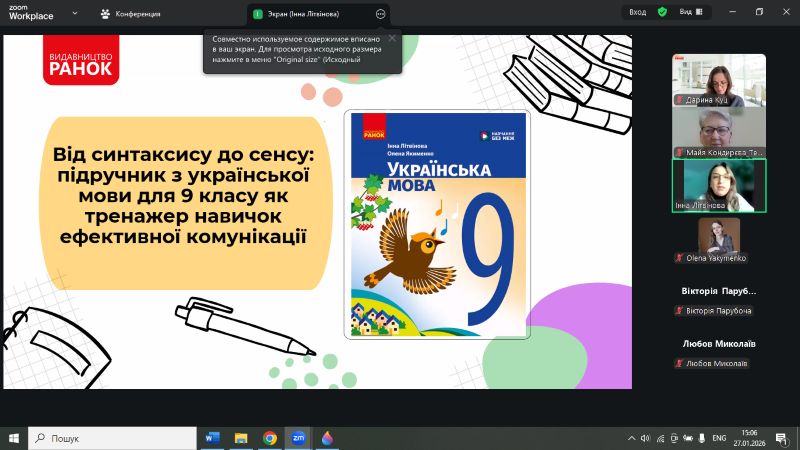The width and height of the screenshot is (800, 450).
Task: Select Майя Кондирєва video thumbnail
Action: tap(719, 133)
